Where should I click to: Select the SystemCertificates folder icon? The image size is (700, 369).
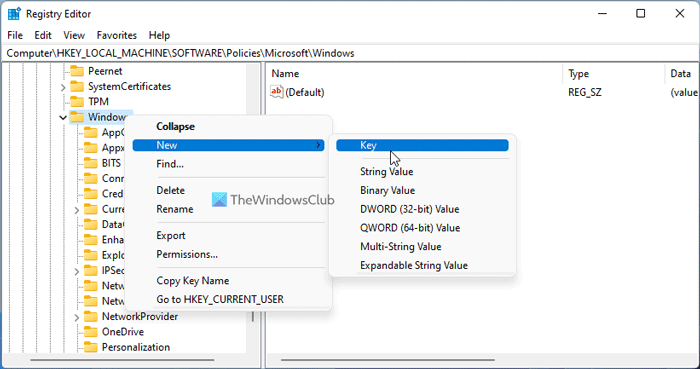(77, 86)
